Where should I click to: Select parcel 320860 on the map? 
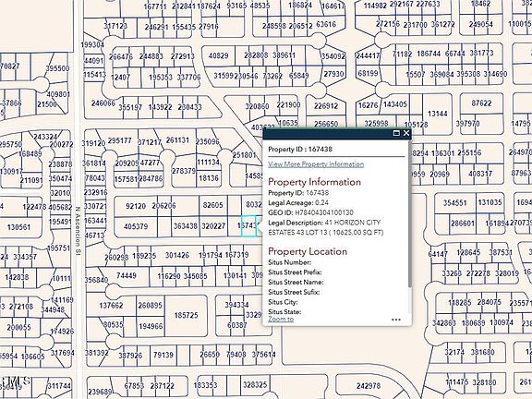(x=257, y=106)
